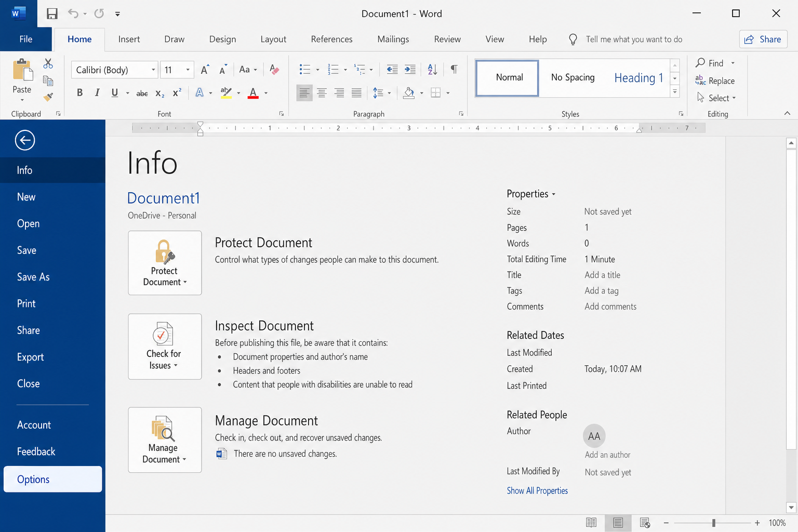Toggle Print Layout view in status bar
This screenshot has height=532, width=798.
click(x=618, y=523)
